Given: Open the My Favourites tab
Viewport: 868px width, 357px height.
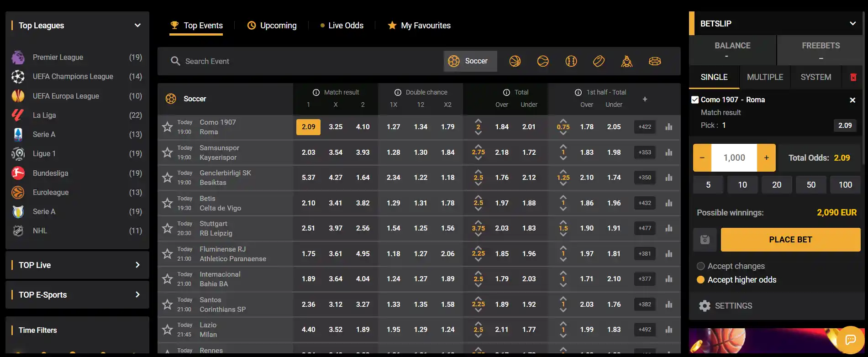Looking at the screenshot, I should 419,26.
